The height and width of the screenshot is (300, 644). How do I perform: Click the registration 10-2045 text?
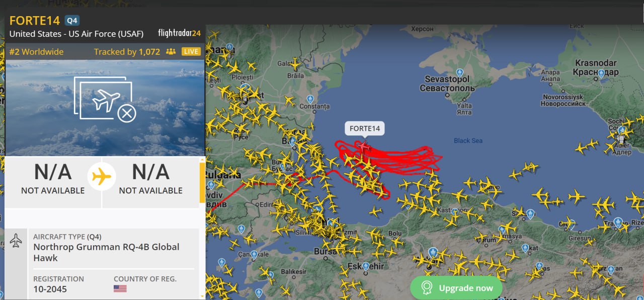click(x=50, y=289)
